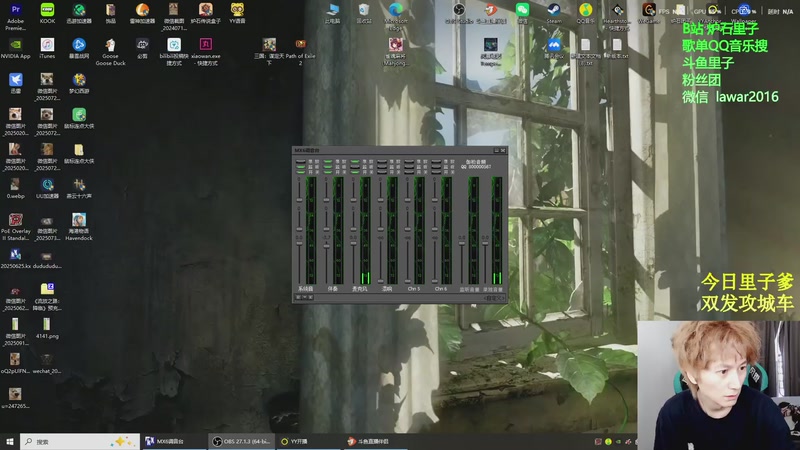Screen dimensions: 800x450
Task: Open the Havendock desktop icon
Action: pos(79,227)
